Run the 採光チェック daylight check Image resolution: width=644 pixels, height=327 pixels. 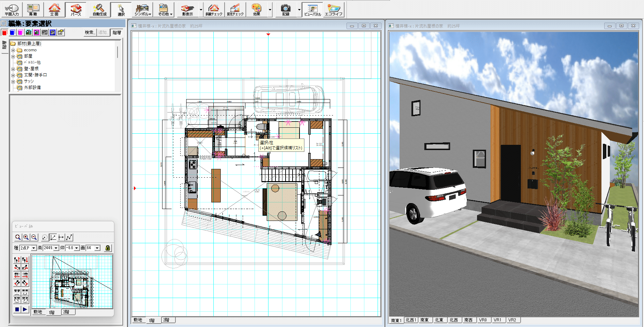(235, 9)
